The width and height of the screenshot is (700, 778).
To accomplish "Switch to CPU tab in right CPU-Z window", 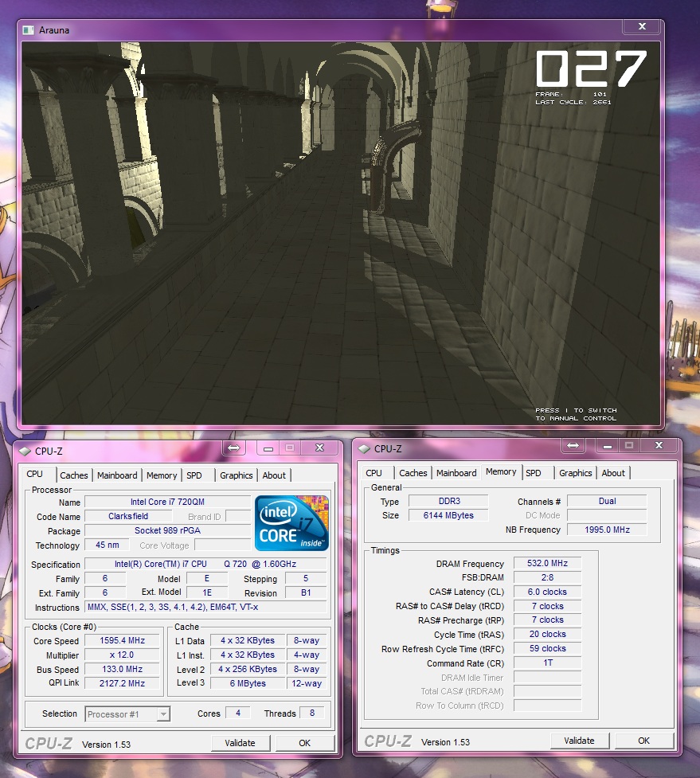I will tap(374, 473).
